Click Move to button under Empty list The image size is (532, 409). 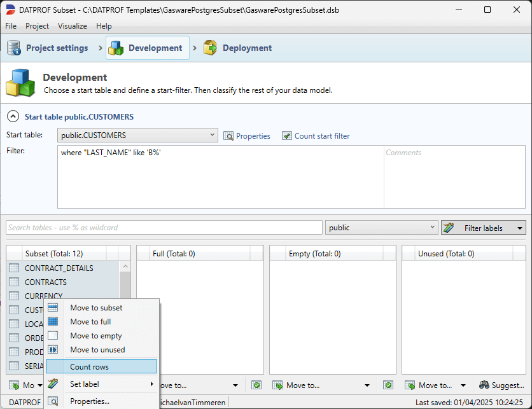point(321,385)
